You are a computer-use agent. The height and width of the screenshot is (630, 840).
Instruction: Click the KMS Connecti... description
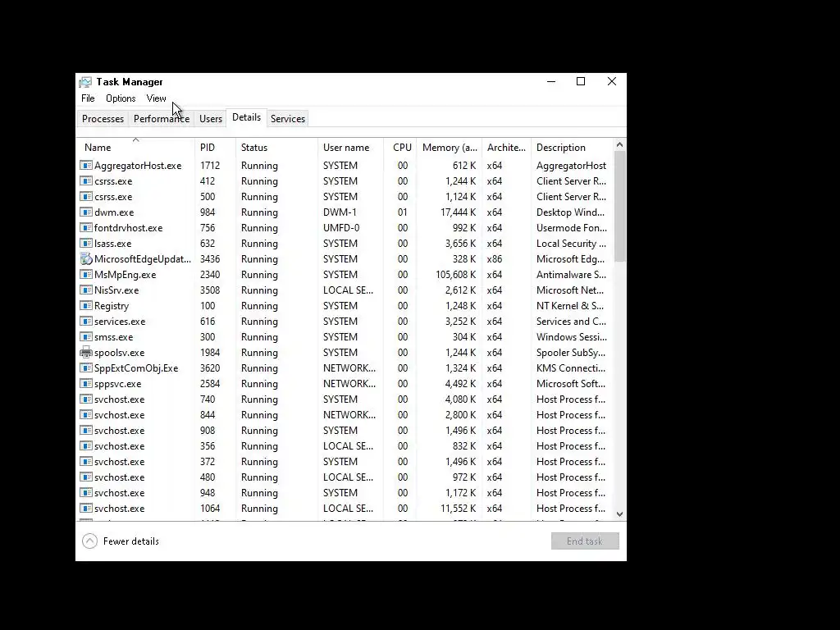(571, 368)
